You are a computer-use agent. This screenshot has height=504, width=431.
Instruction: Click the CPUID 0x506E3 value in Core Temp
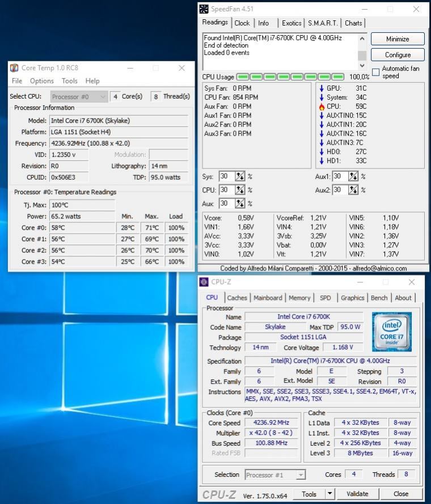click(x=69, y=177)
